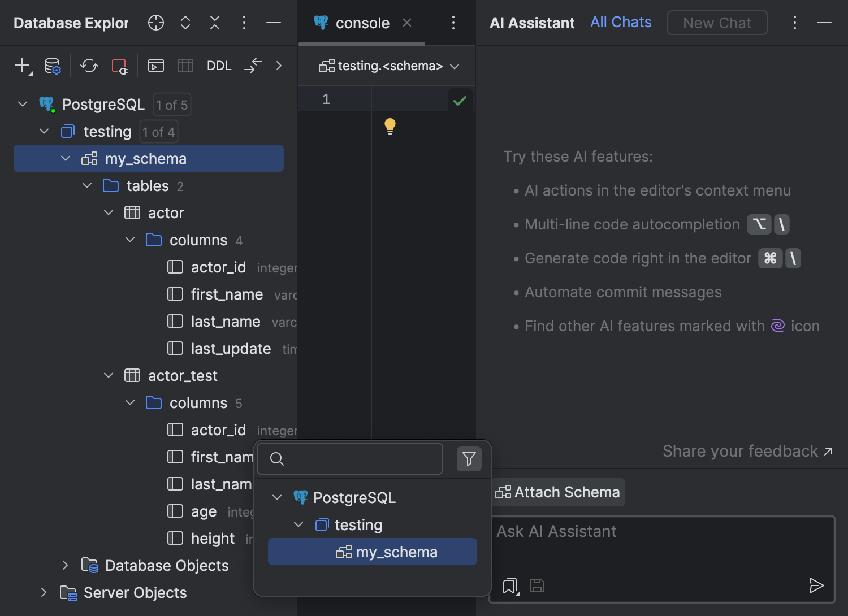This screenshot has height=616, width=848.
Task: Open a query console via the play icon
Action: [x=155, y=66]
